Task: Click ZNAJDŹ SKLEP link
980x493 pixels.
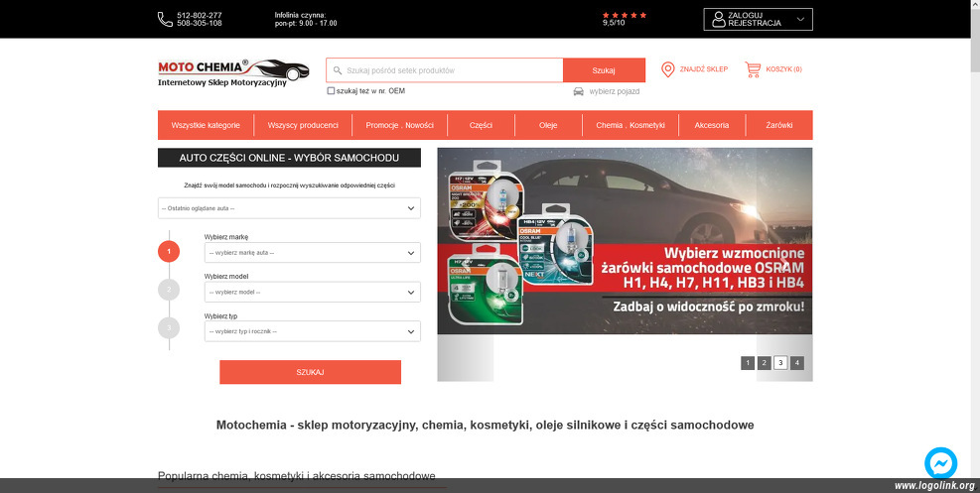Action: coord(704,69)
